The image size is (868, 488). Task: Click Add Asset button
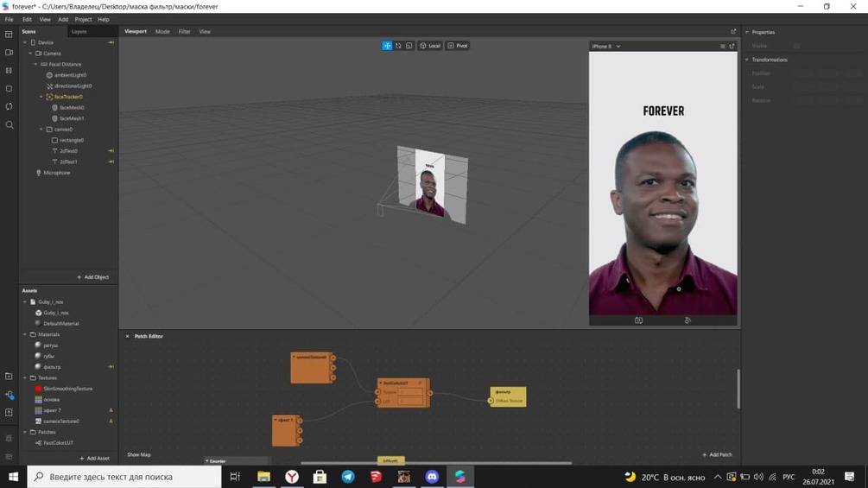click(x=94, y=458)
